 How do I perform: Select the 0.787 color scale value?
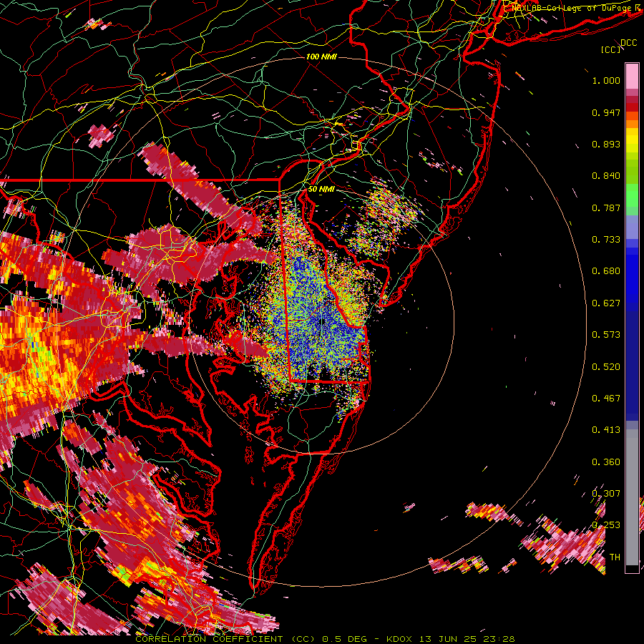(x=606, y=208)
